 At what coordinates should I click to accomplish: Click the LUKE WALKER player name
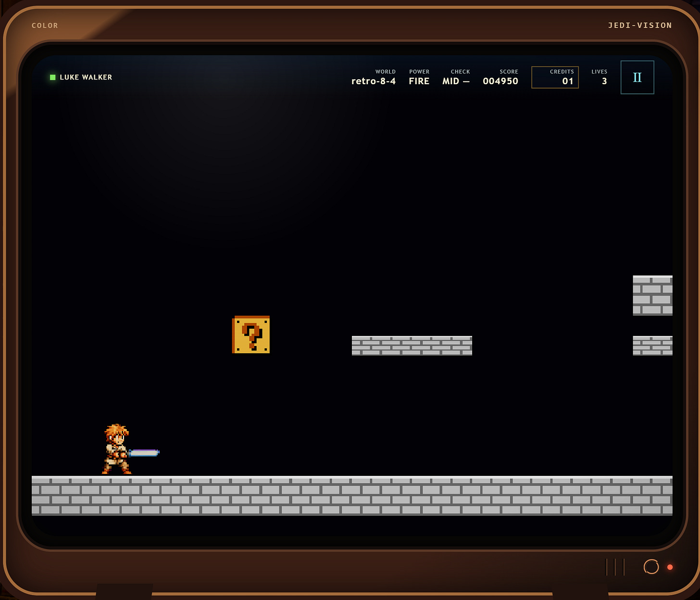coord(86,77)
